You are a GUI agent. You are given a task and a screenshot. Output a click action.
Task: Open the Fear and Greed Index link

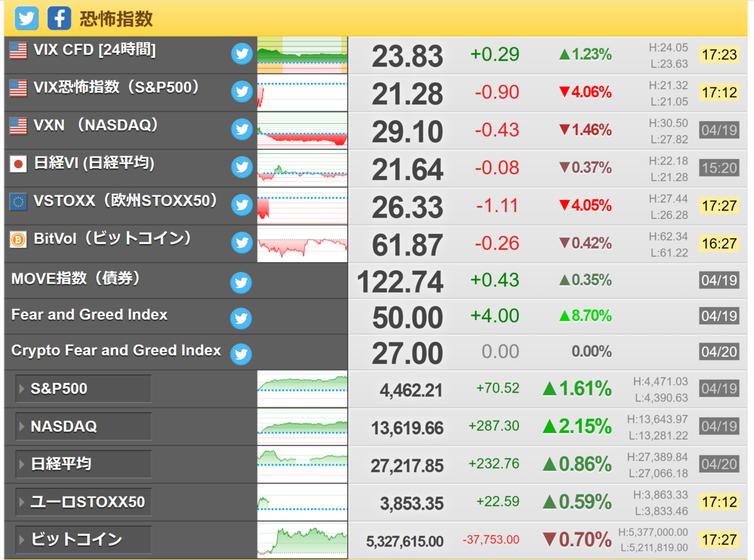pos(89,314)
